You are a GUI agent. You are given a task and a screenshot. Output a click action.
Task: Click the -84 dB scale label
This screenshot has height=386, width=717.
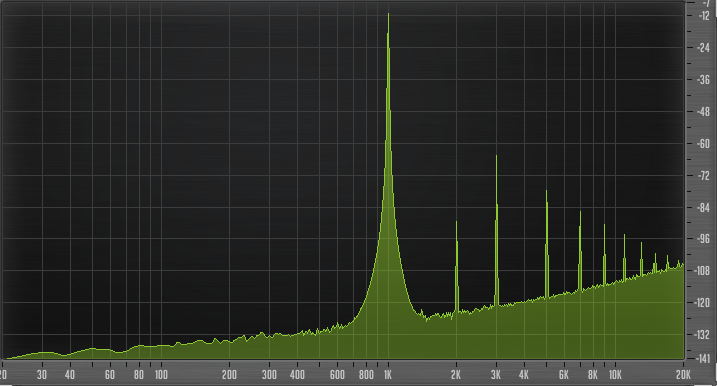click(x=704, y=207)
